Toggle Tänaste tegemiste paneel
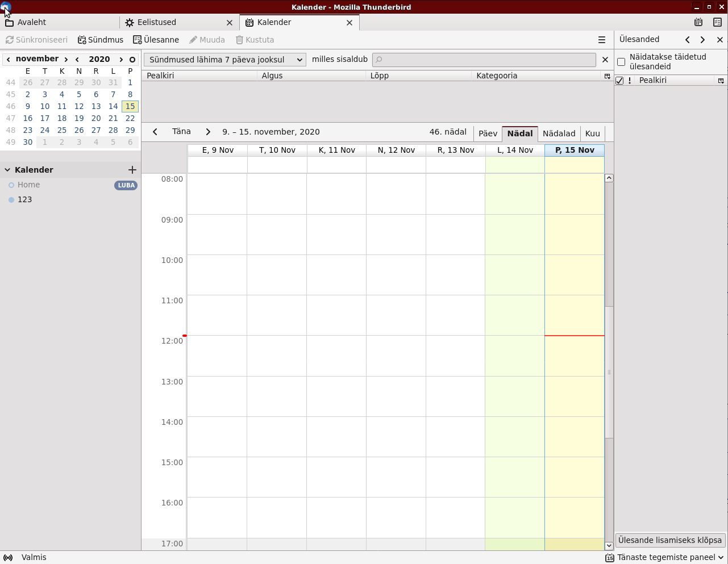728x564 pixels. pos(664,558)
